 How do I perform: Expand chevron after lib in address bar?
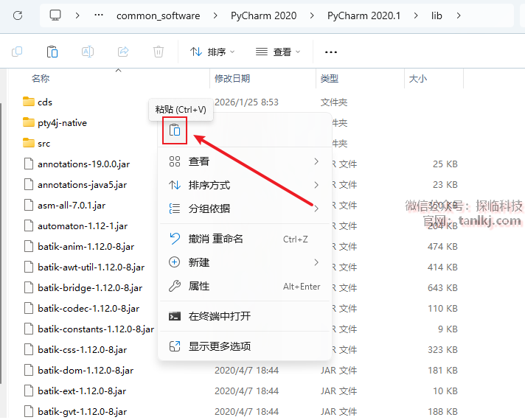459,15
